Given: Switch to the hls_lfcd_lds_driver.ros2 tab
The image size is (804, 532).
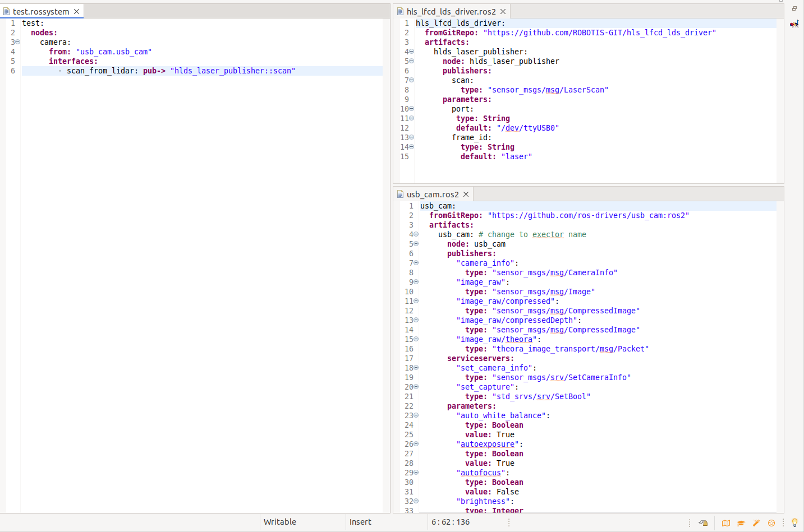Looking at the screenshot, I should point(451,11).
